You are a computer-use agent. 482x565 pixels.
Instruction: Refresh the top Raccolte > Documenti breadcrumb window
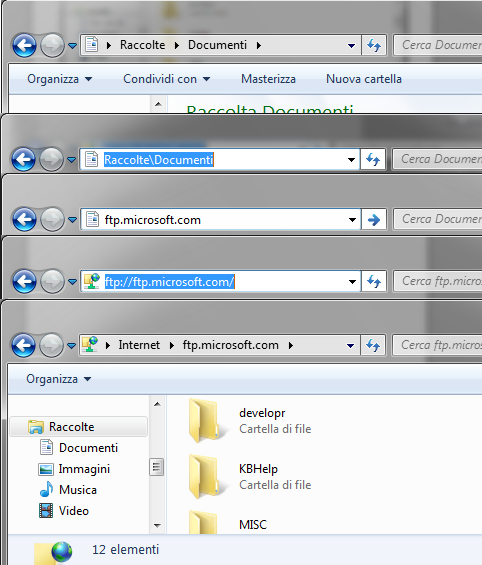click(x=374, y=45)
